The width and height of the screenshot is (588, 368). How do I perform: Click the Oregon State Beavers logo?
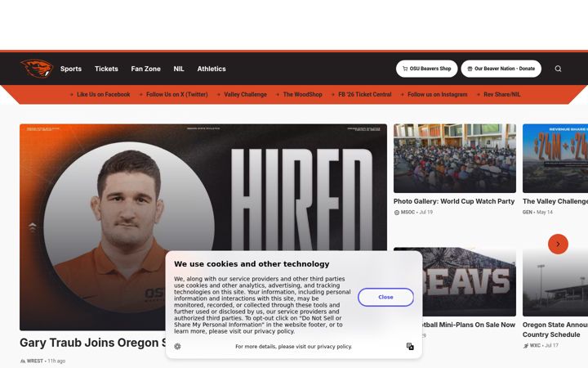37,69
